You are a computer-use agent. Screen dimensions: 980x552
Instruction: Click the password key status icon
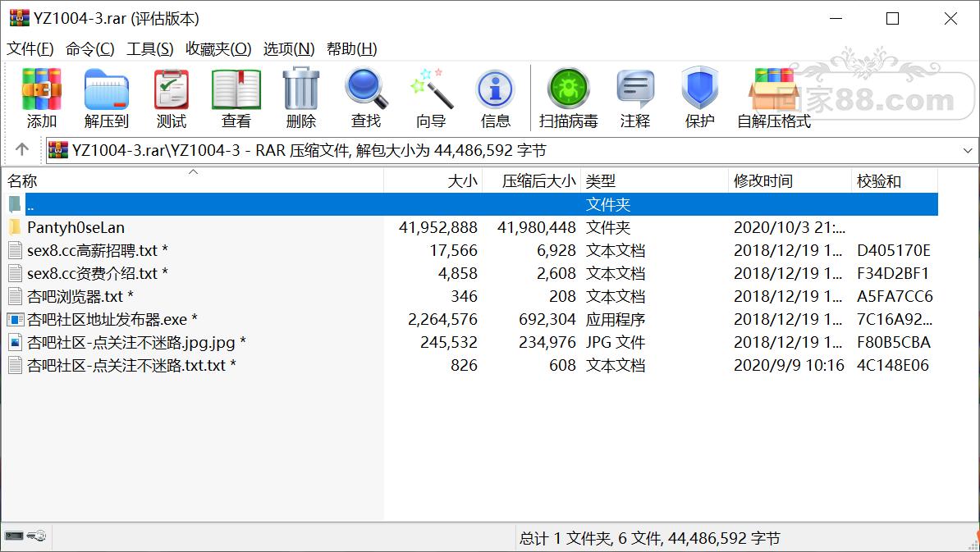click(37, 536)
